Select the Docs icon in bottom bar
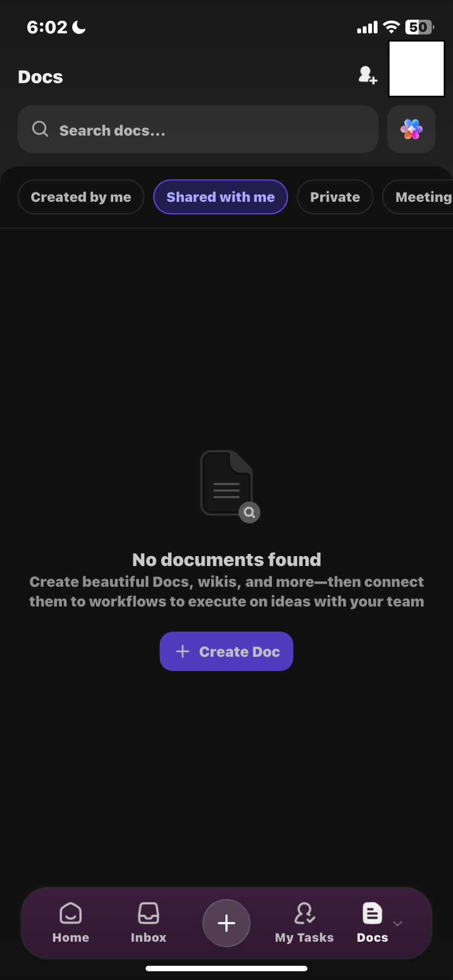 [x=372, y=913]
